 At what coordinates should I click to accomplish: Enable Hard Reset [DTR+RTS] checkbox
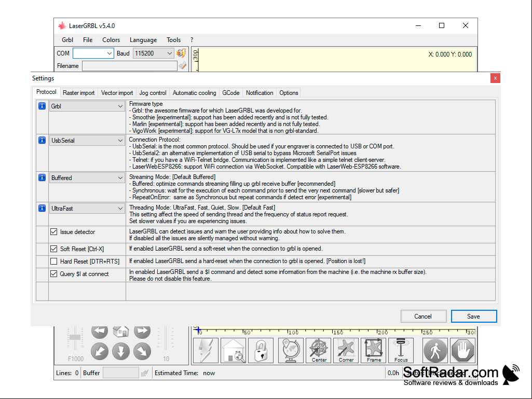[53, 262]
